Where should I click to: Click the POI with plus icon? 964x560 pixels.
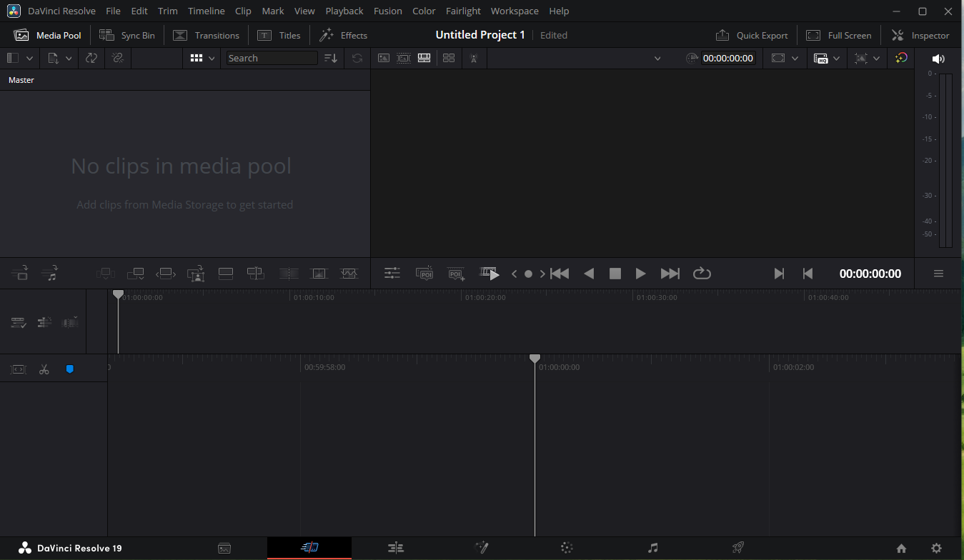456,273
